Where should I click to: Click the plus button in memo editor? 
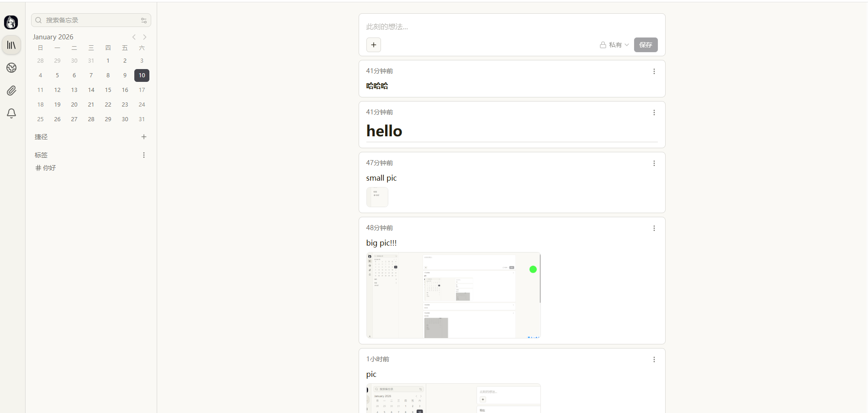373,45
